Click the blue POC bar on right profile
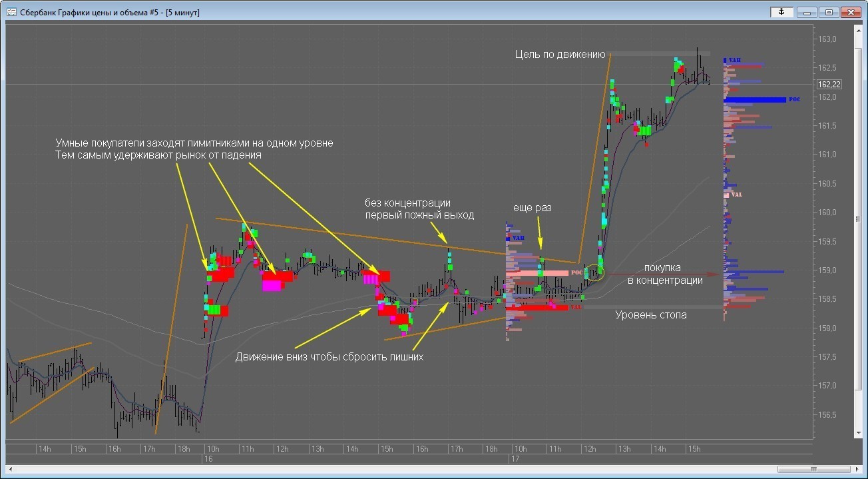868x479 pixels. [x=755, y=100]
